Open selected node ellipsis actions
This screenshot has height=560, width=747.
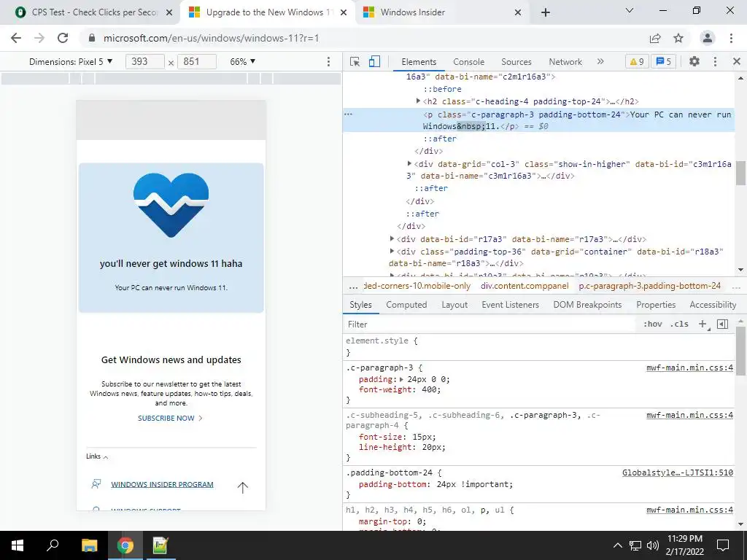348,114
